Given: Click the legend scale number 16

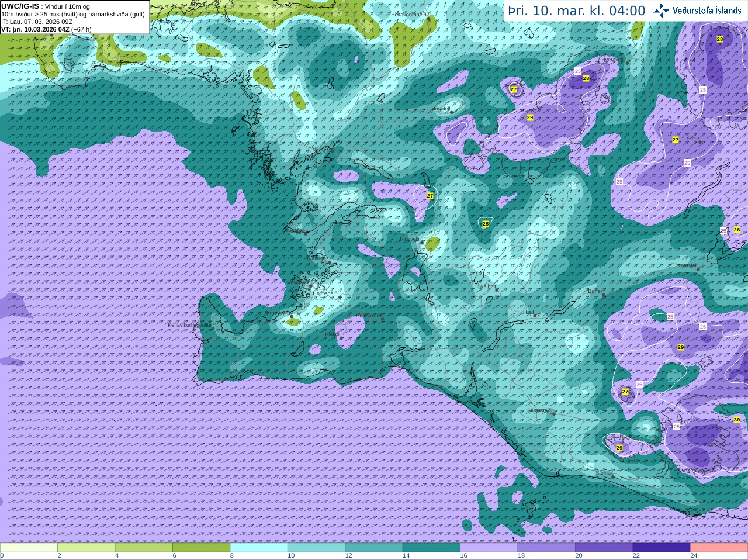Looking at the screenshot, I should [463, 556].
